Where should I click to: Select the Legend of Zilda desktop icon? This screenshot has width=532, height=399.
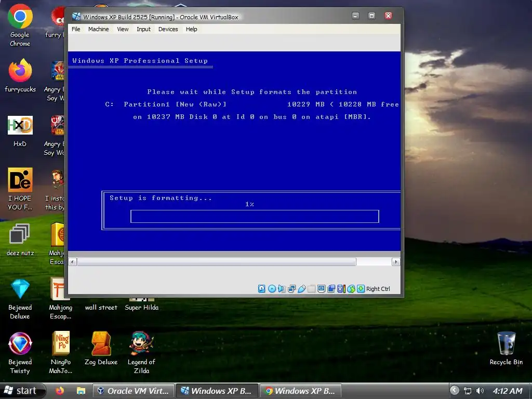[141, 353]
